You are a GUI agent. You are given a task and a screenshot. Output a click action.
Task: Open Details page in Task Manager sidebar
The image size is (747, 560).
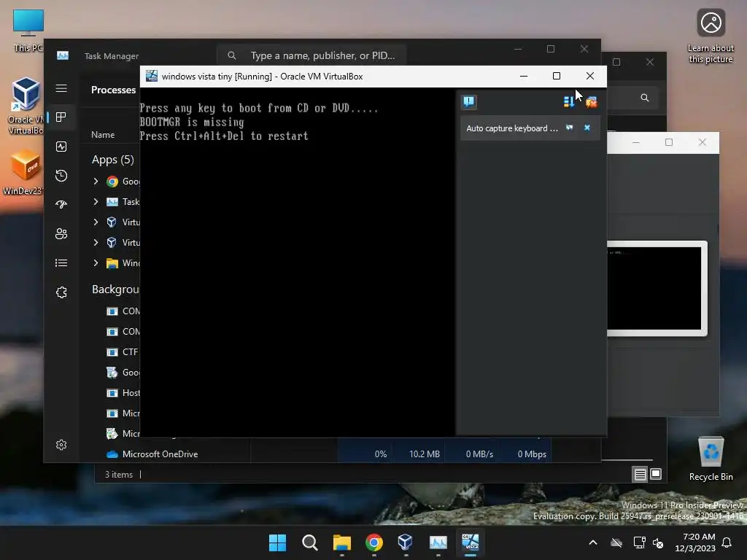pos(61,262)
